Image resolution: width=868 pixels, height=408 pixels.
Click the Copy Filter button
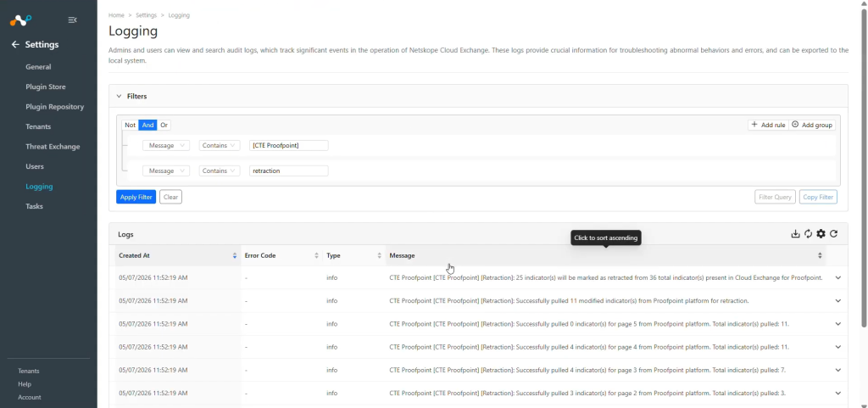[818, 197]
